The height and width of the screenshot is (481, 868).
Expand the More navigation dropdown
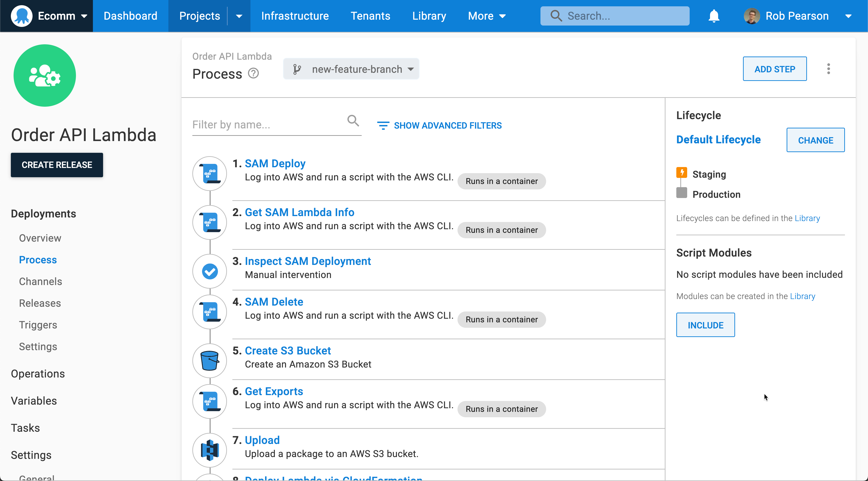[487, 16]
